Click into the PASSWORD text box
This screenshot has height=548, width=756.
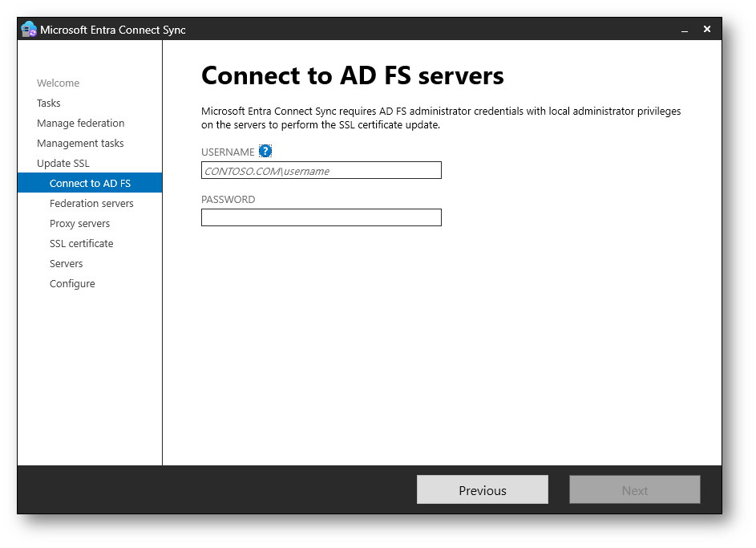pyautogui.click(x=321, y=217)
